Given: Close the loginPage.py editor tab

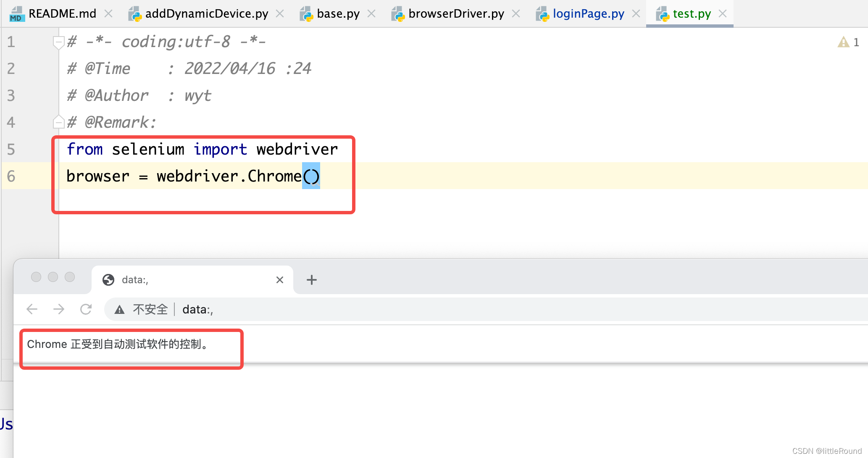Looking at the screenshot, I should coord(636,14).
